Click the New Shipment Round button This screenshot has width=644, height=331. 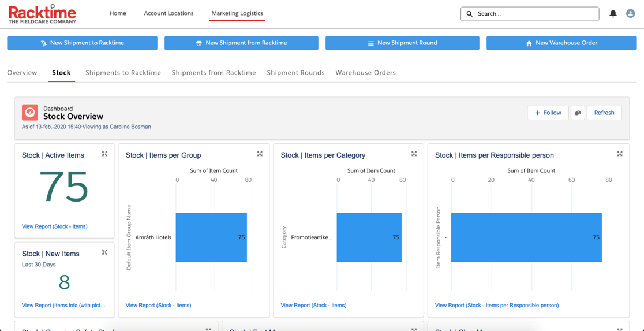403,43
